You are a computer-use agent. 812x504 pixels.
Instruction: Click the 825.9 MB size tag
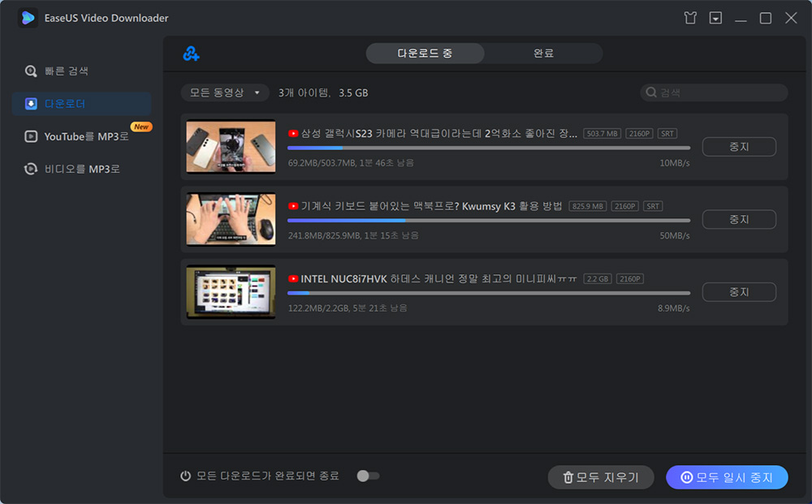tap(587, 206)
